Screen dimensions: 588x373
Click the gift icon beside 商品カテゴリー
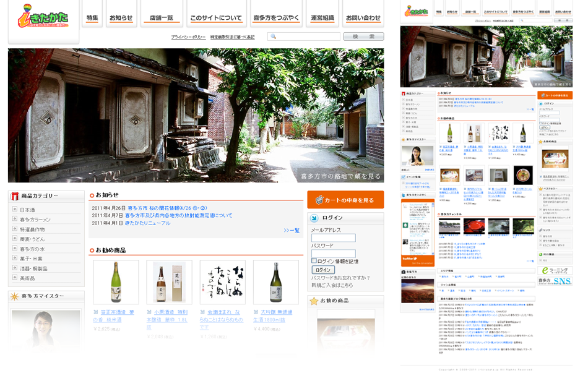tap(15, 196)
